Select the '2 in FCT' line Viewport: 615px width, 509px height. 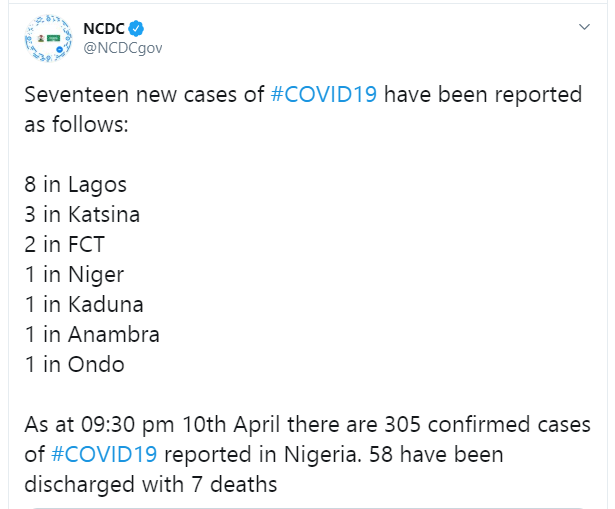tap(65, 244)
